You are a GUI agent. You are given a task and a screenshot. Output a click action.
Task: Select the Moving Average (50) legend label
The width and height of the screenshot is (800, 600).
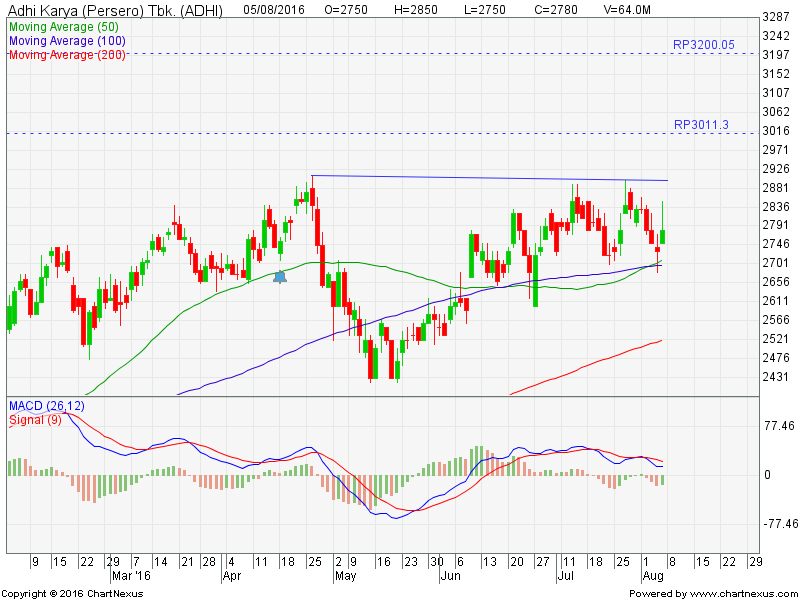(64, 27)
